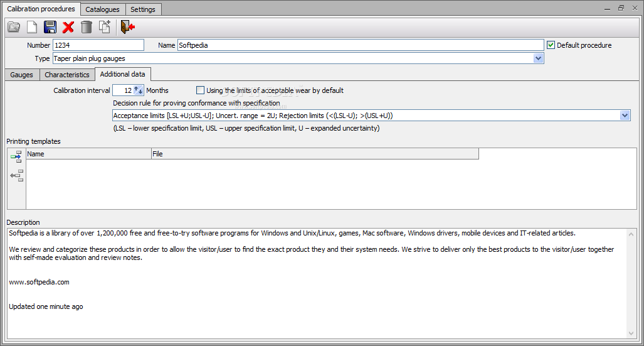Open procedure folder icon in toolbar

[14, 27]
